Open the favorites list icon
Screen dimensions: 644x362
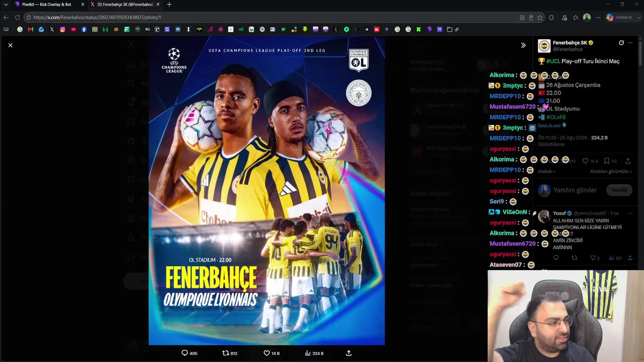576,17
